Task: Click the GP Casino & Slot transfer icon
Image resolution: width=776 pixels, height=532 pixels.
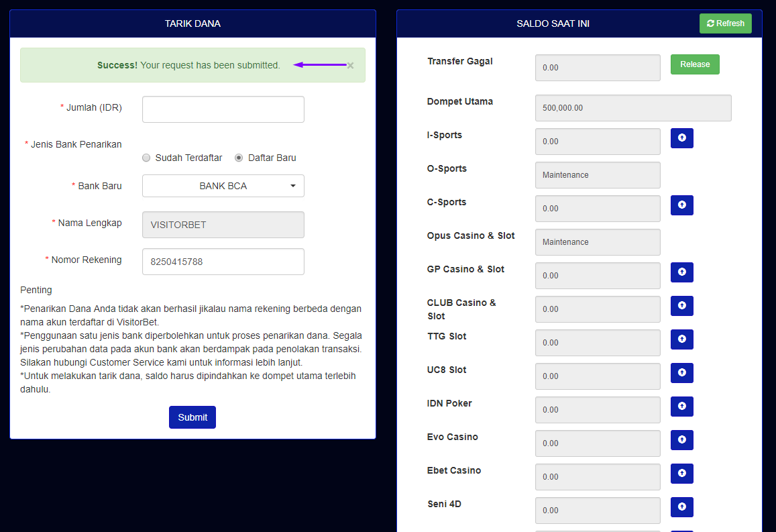Action: pyautogui.click(x=681, y=272)
